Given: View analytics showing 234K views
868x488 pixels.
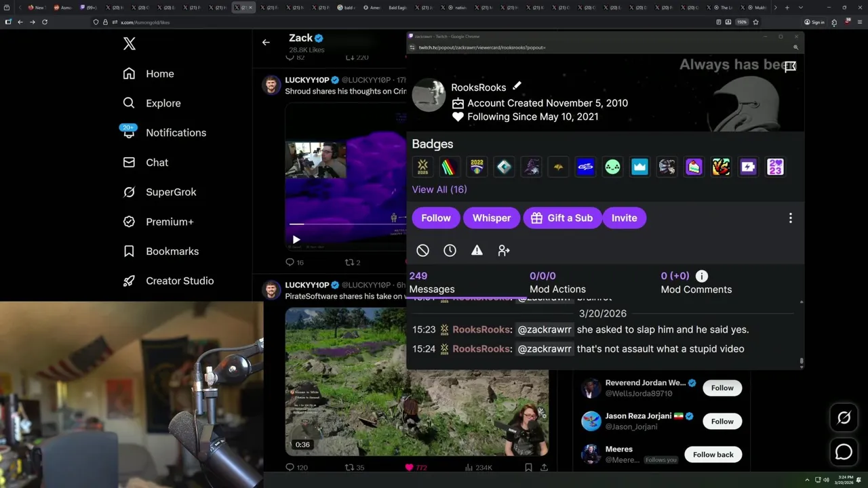Looking at the screenshot, I should point(479,467).
